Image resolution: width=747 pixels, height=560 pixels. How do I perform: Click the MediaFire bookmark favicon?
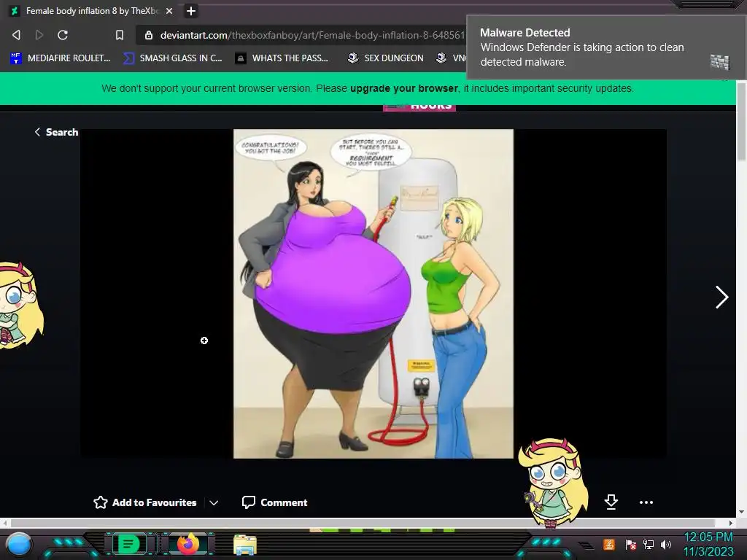(16, 58)
